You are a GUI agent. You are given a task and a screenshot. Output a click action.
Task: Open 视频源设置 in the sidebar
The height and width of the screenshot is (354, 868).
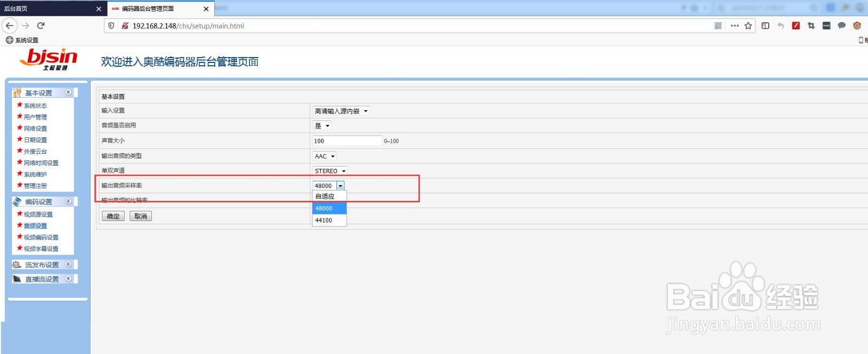(x=39, y=214)
